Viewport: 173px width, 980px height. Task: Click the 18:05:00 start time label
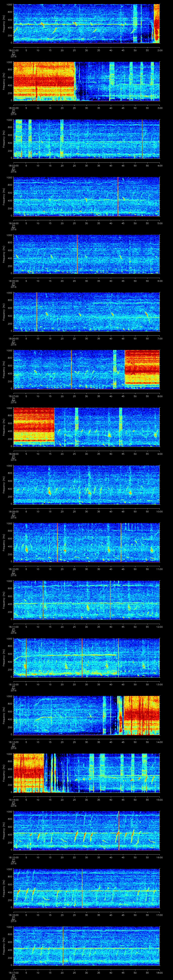click(13, 281)
